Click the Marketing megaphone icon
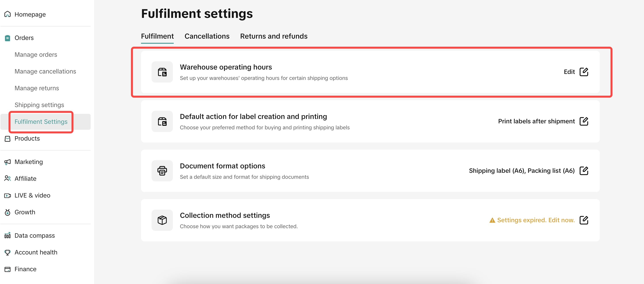 (x=8, y=162)
